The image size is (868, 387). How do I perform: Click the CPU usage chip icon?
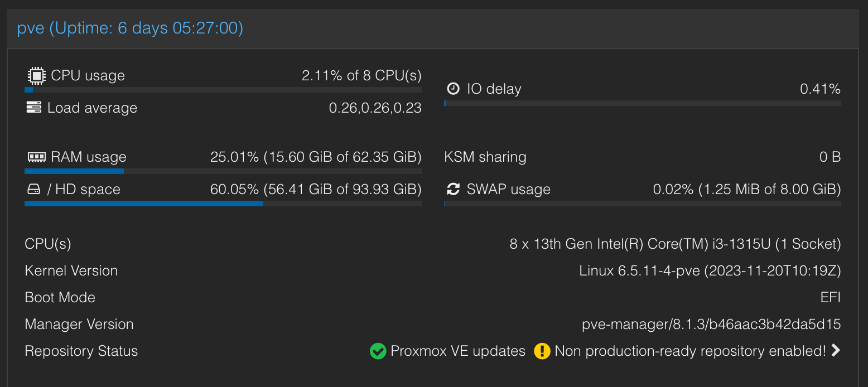pyautogui.click(x=36, y=75)
